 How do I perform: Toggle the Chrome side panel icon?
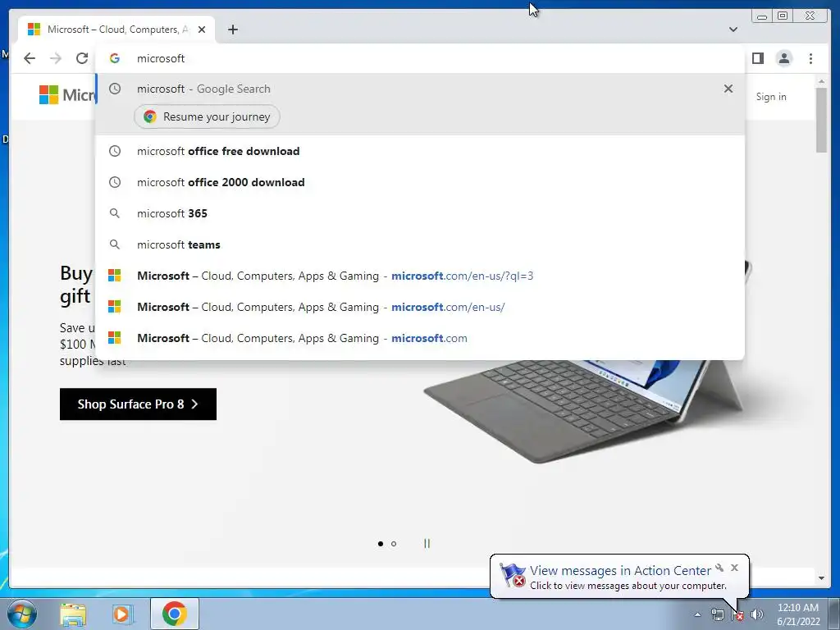pyautogui.click(x=757, y=58)
